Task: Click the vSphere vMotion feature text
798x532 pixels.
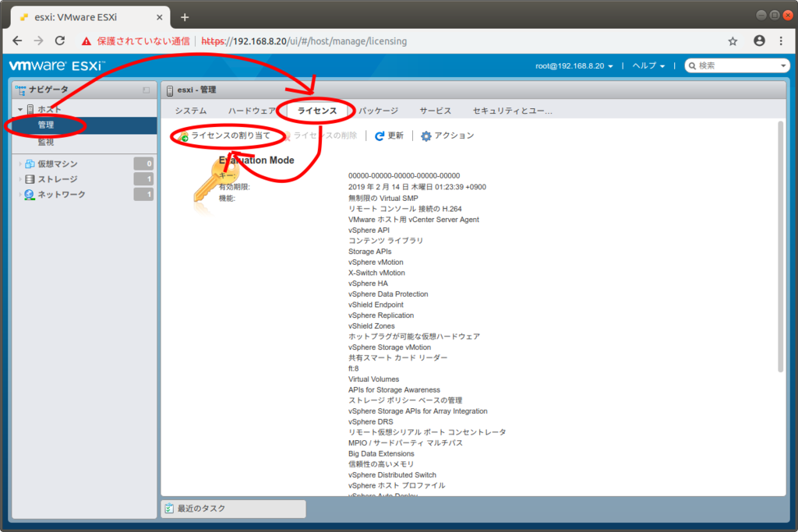Action: point(376,262)
